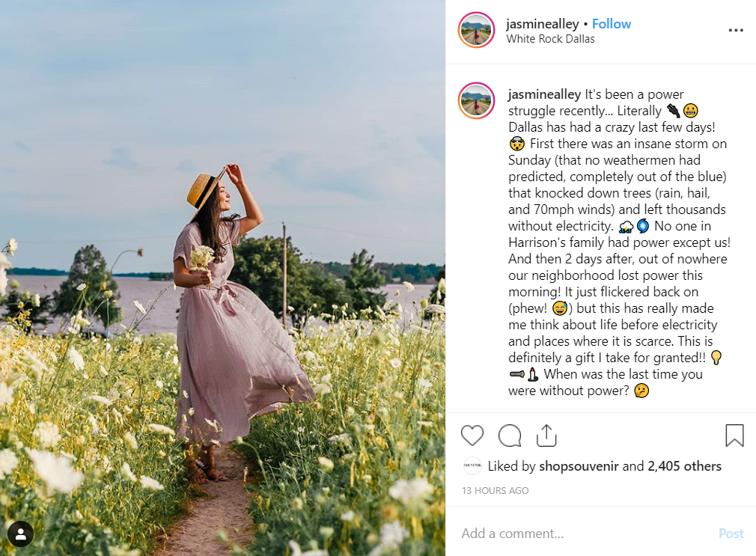756x556 pixels.
Task: Click jasminealley avatar beside the caption
Action: (x=476, y=101)
